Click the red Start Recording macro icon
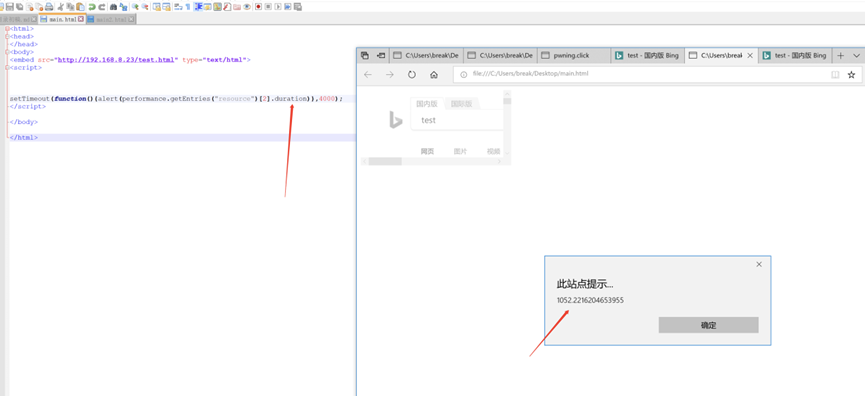The width and height of the screenshot is (865, 396). (258, 7)
